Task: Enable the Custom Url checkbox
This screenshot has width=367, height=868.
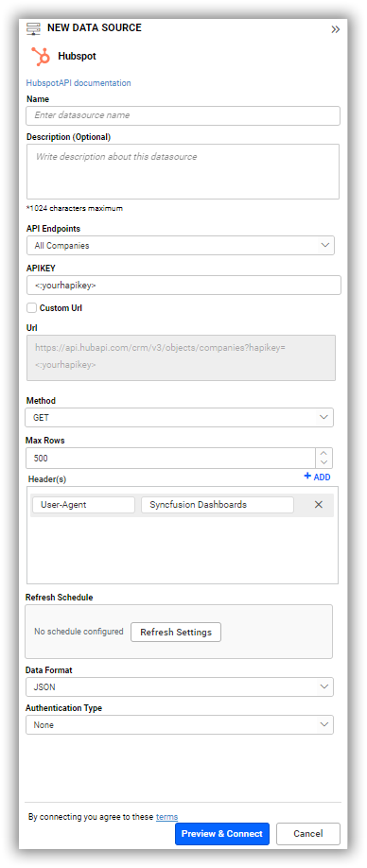Action: [x=31, y=308]
